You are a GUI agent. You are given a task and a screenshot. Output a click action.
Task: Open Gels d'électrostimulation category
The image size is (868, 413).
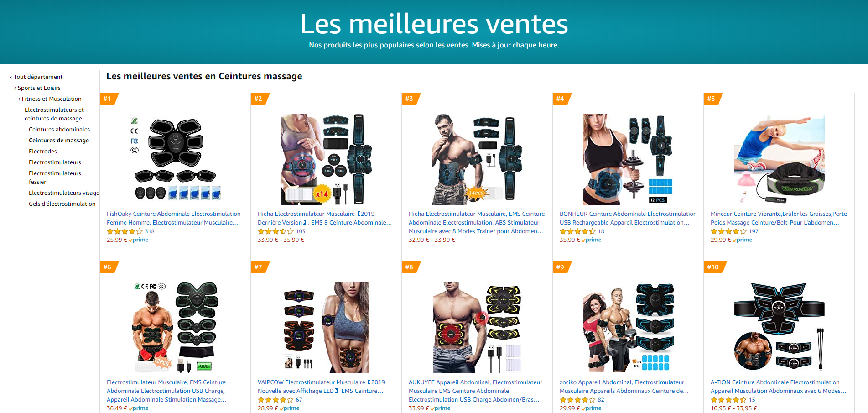[x=62, y=204]
